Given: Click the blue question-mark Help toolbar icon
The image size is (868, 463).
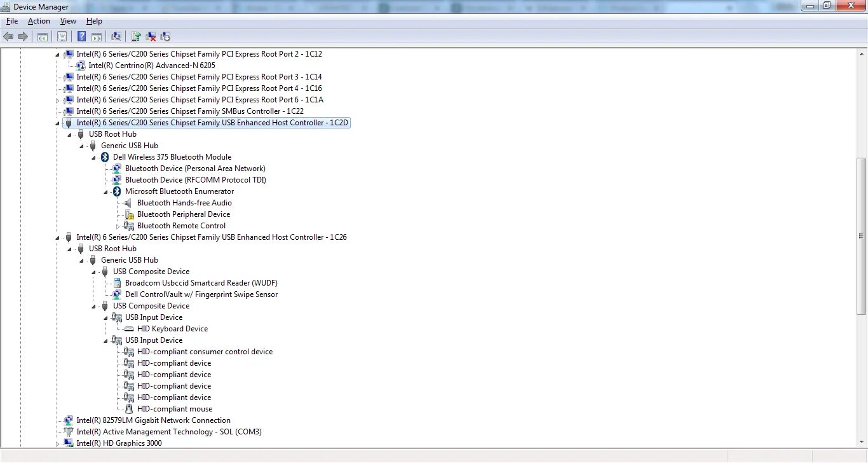Looking at the screenshot, I should pyautogui.click(x=82, y=36).
